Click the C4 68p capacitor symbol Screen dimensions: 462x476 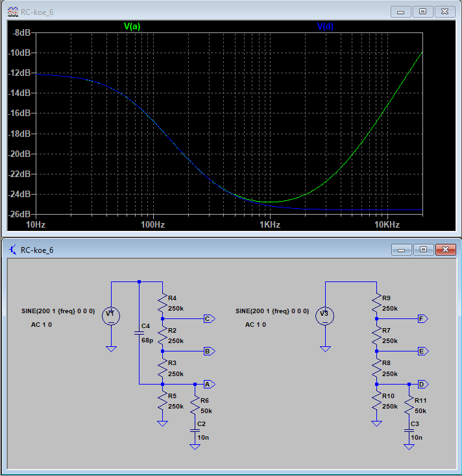[x=140, y=332]
